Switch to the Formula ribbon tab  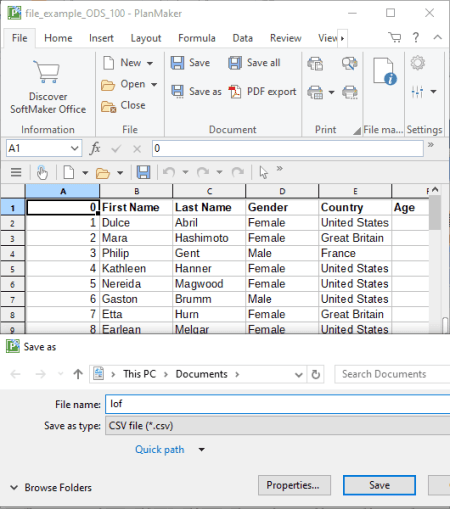point(197,38)
